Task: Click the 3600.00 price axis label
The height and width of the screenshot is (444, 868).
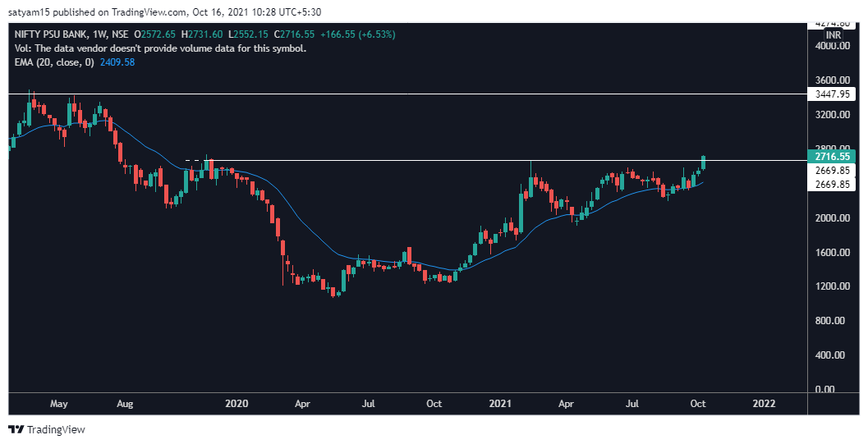Action: [x=832, y=80]
